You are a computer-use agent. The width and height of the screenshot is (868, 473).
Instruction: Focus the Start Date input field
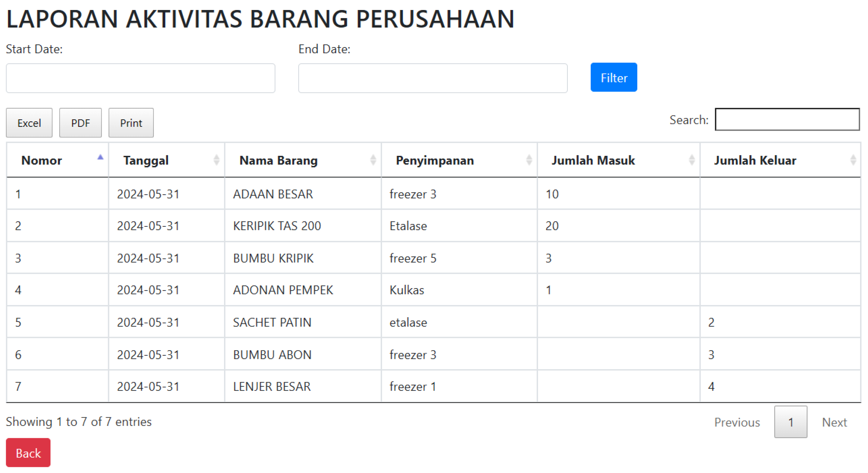coord(140,78)
